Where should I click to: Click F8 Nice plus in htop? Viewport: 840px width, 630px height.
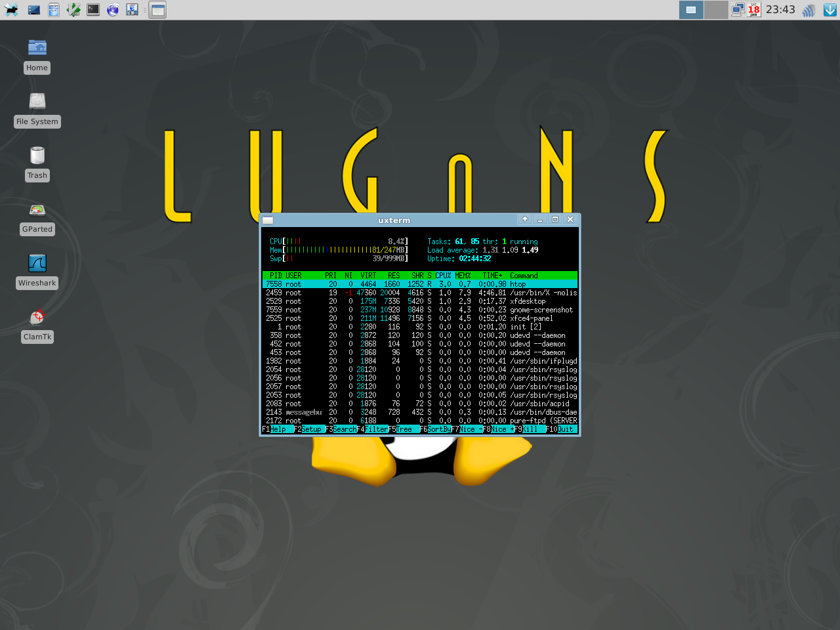click(498, 429)
